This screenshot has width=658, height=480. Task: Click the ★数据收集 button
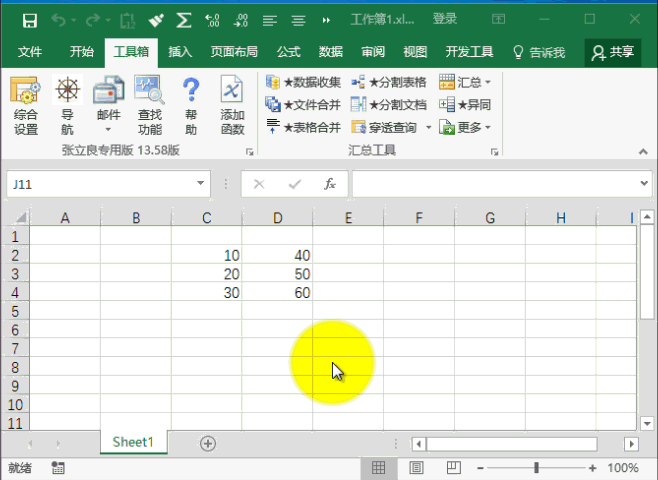click(x=304, y=82)
